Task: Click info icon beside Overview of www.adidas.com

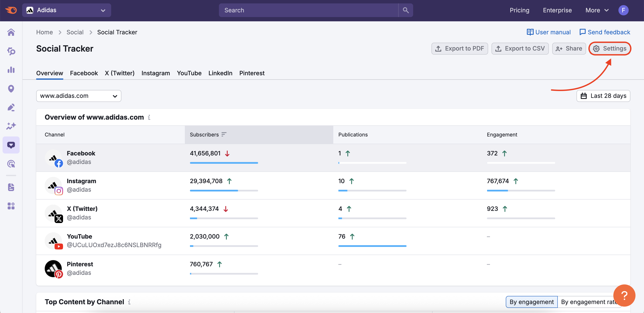Action: [149, 117]
